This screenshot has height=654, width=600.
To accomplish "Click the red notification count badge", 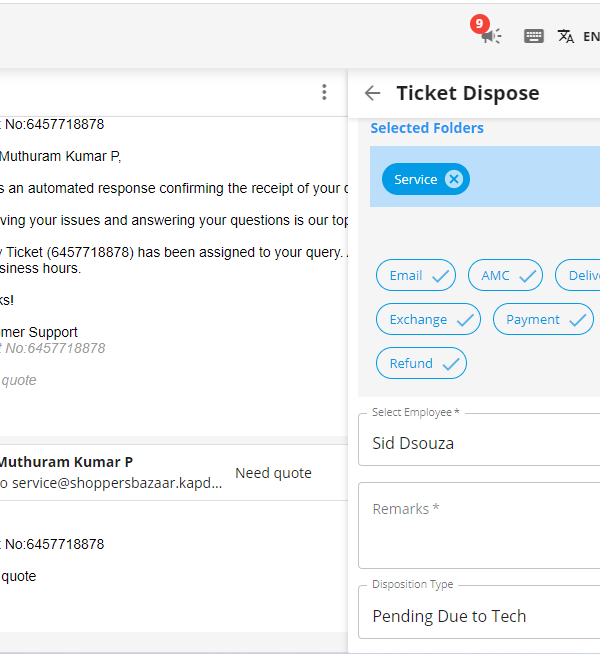I will coord(479,24).
